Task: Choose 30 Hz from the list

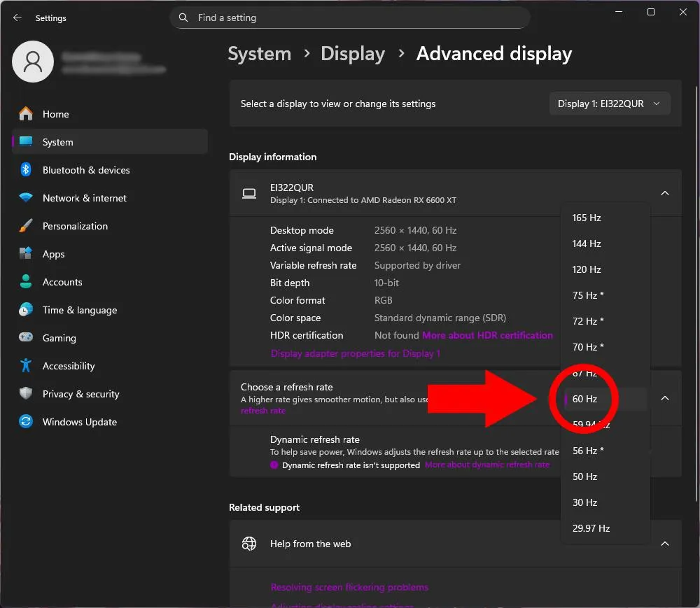Action: pos(605,502)
